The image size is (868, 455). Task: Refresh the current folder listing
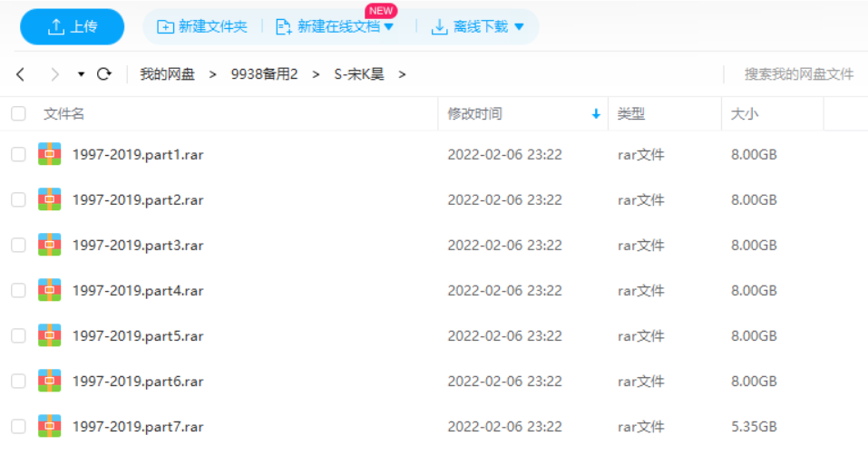[x=103, y=74]
